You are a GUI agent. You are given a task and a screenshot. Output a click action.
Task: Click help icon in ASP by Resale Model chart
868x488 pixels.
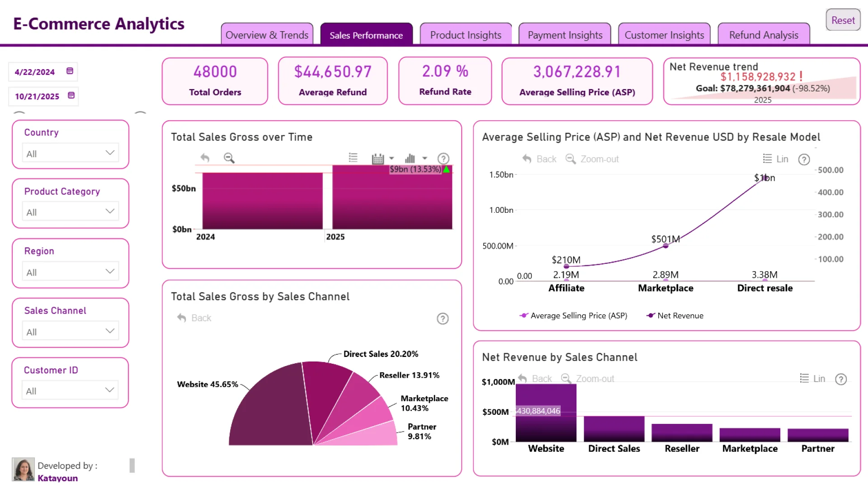click(804, 160)
